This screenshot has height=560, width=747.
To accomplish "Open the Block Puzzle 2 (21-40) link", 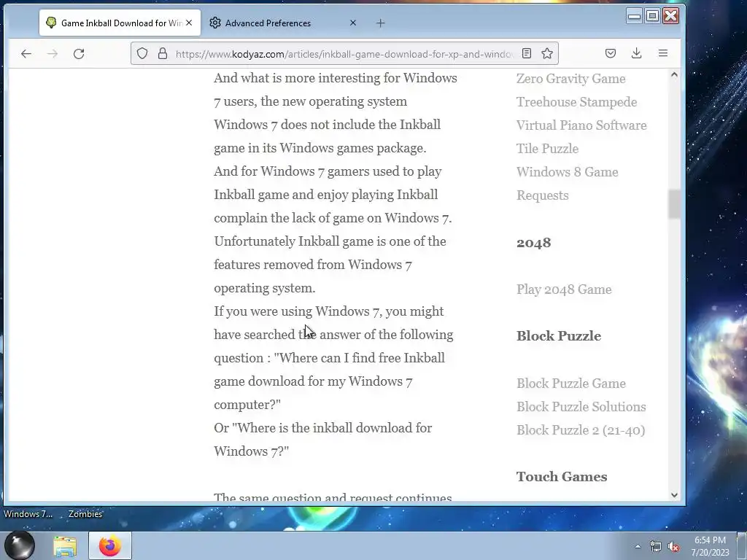I will [x=581, y=430].
